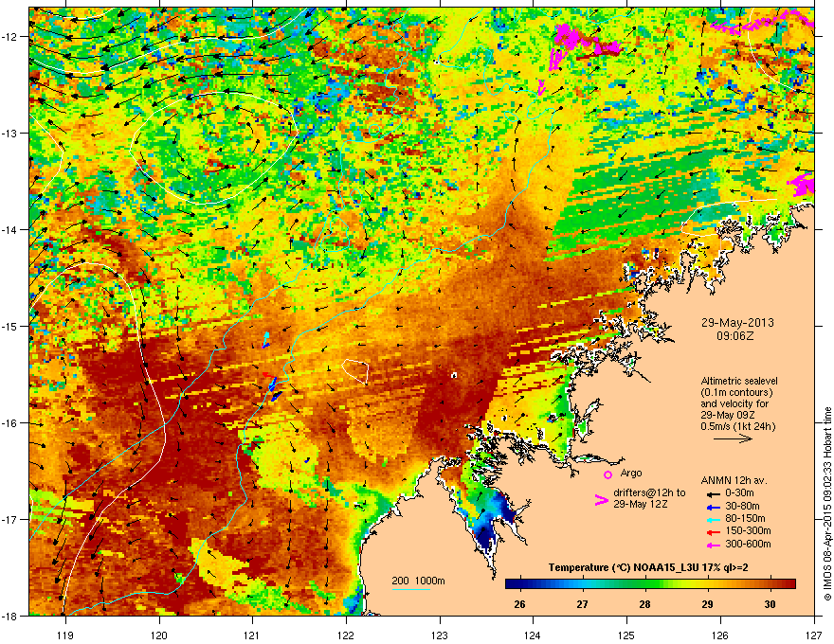834x644 pixels.
Task: Click the 'Altimetric sealevel' caption line
Action: [x=739, y=381]
